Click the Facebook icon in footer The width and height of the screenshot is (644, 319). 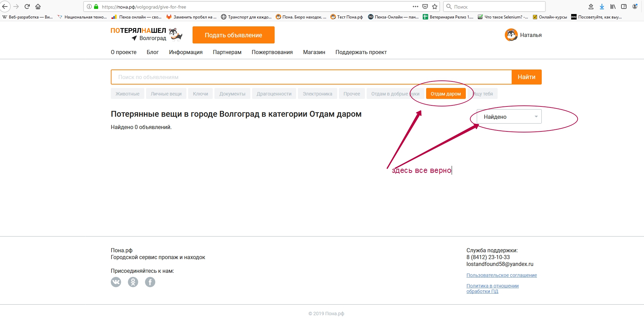coord(150,282)
